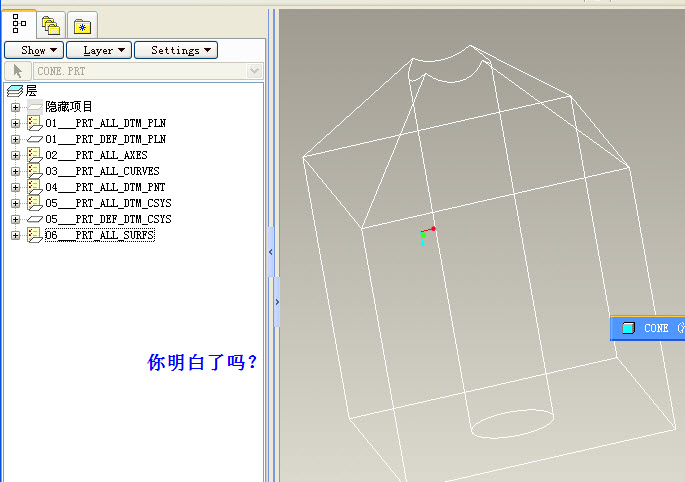Image resolution: width=685 pixels, height=482 pixels.
Task: Open the favorites folder tab
Action: [x=82, y=25]
